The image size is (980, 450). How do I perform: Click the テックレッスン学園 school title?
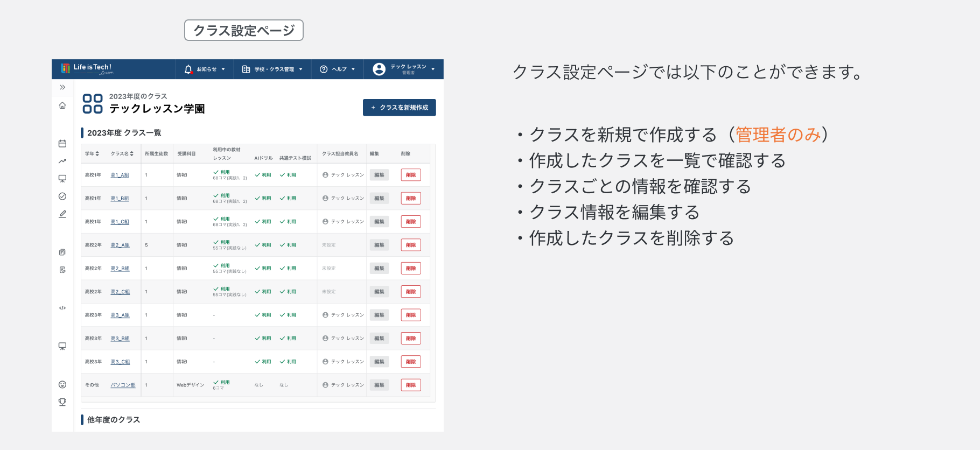157,109
